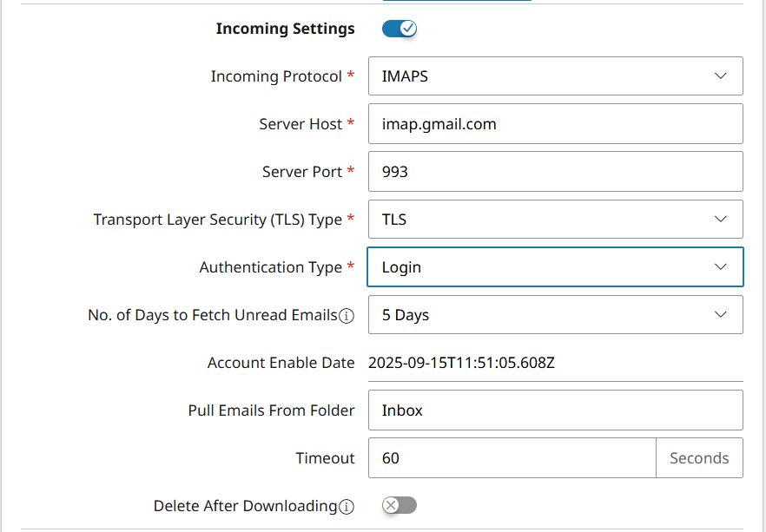Screen dimensions: 766x532
Task: Click the Seconds unit label next to Timeout
Action: tap(699, 458)
